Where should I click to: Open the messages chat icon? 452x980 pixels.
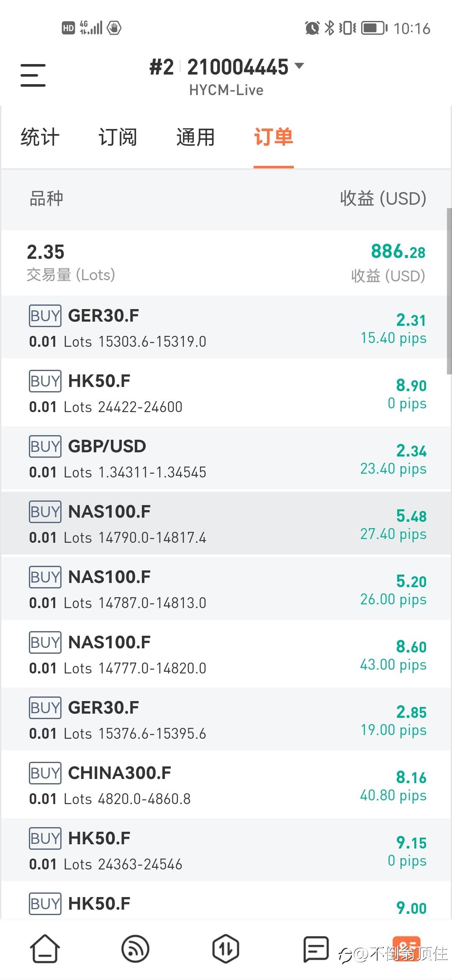316,949
